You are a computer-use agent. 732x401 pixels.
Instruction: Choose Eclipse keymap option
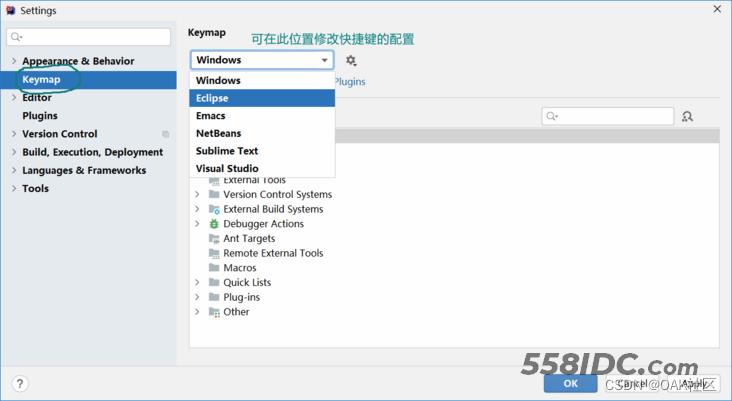[262, 98]
